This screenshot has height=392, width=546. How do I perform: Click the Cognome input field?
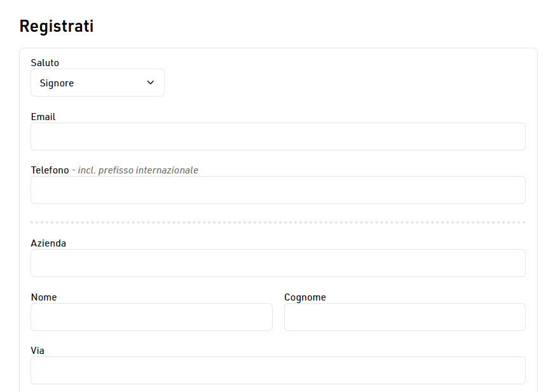pos(404,317)
